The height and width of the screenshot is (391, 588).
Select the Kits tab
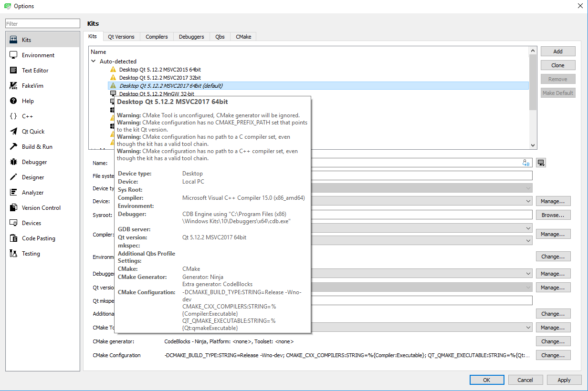pos(93,36)
